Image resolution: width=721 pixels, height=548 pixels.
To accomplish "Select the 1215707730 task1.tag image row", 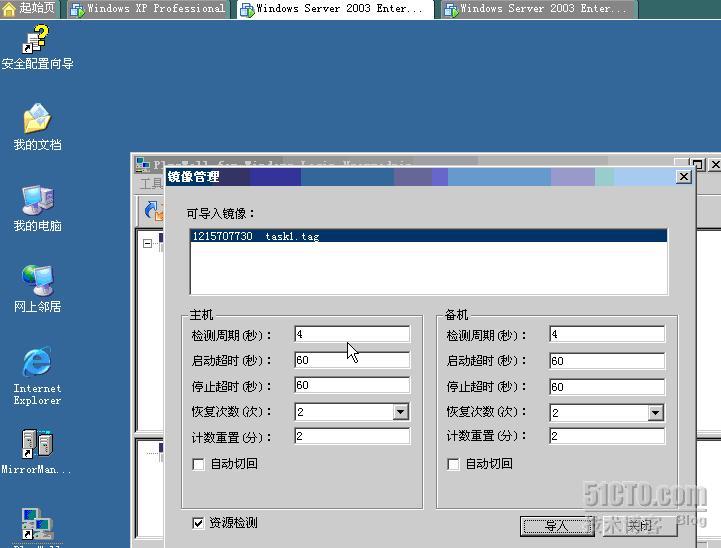I will (429, 236).
